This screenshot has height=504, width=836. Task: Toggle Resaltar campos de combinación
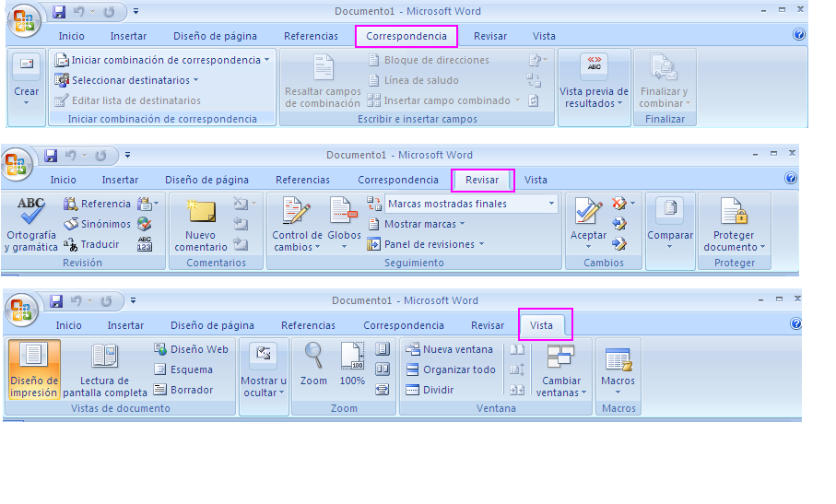[x=323, y=80]
